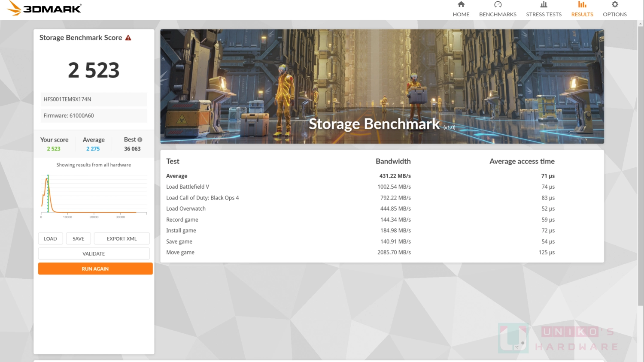Click the LOAD button
The width and height of the screenshot is (644, 362).
point(51,238)
